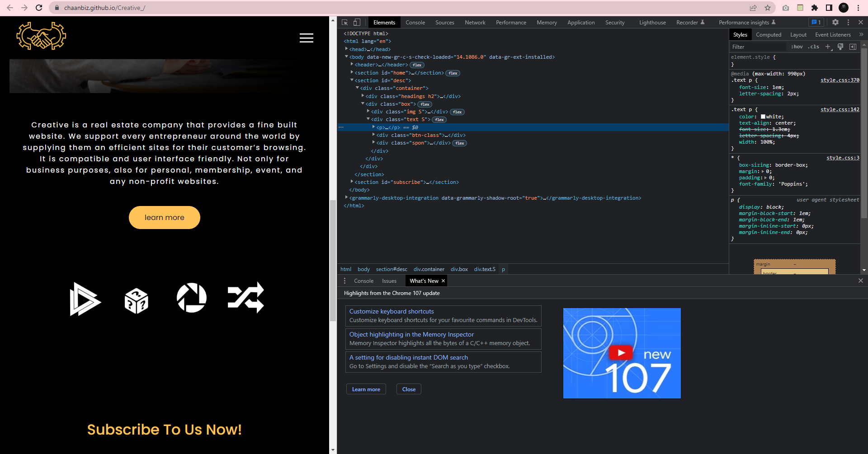868x454 pixels.
Task: Click the shuffle arrows icon on page
Action: (x=246, y=298)
